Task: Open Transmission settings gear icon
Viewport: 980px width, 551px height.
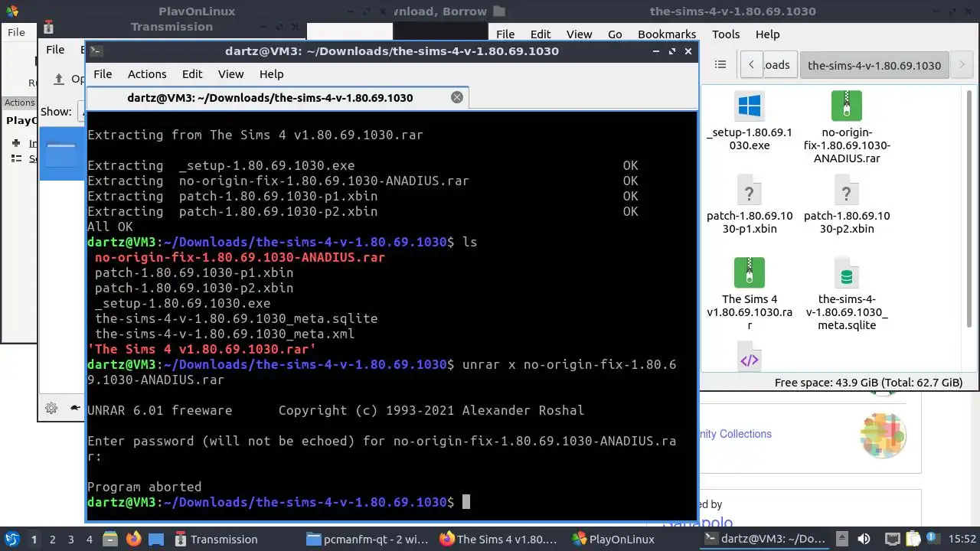Action: 51,408
